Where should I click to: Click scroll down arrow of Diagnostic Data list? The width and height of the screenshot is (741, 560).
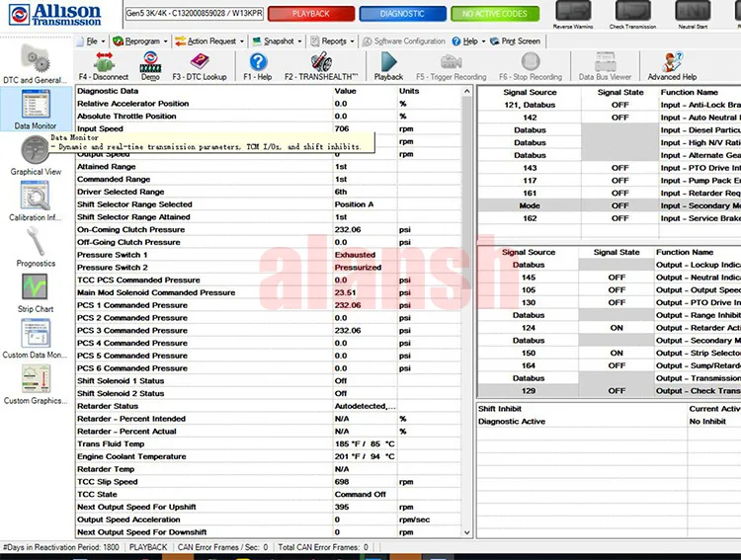(467, 532)
